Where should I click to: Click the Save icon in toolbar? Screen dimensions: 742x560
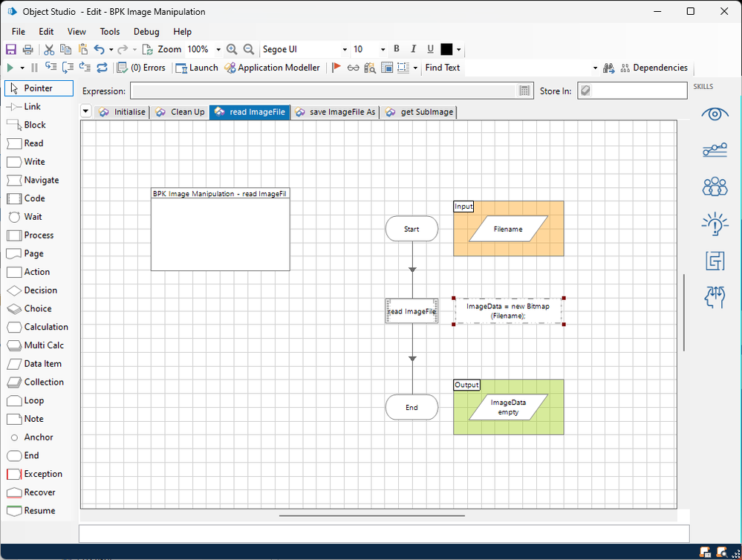tap(11, 50)
